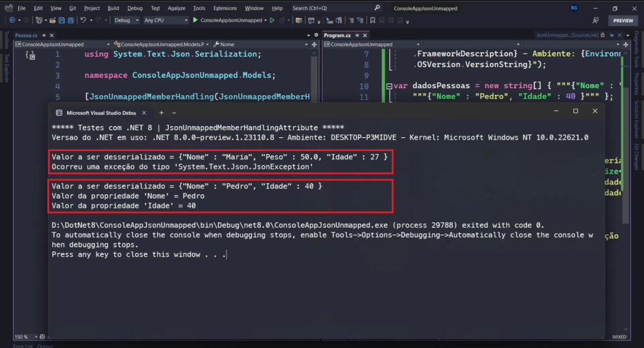The width and height of the screenshot is (644, 348).
Task: Open the Build menu
Action: coord(113,8)
